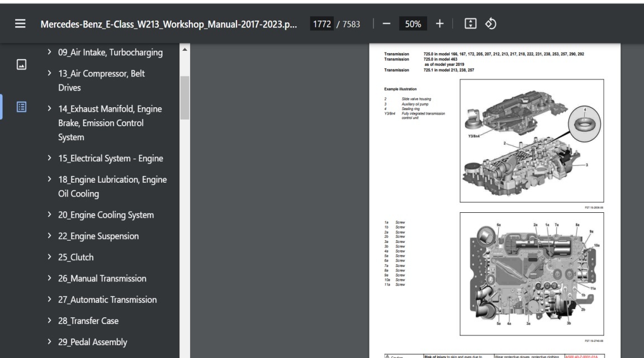Viewport: 644px width, 358px height.
Task: Open the 18_Engine Lubrication, Engine Oil Cooling bookmark
Action: point(112,187)
